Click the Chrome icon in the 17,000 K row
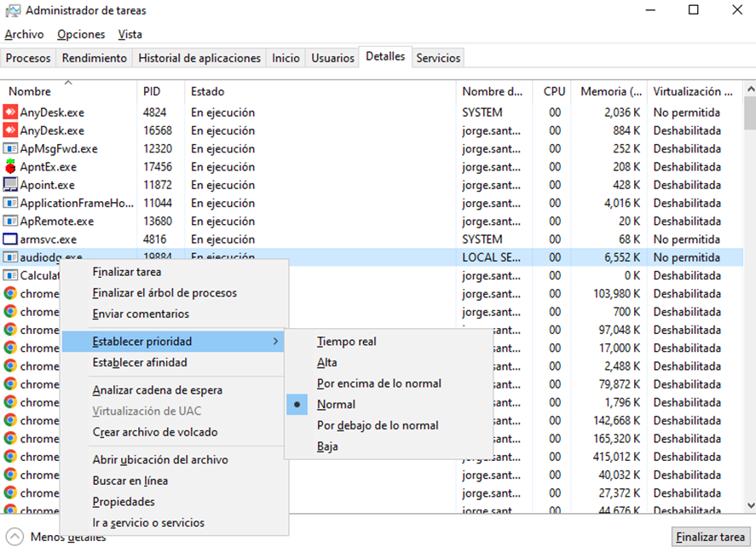This screenshot has height=553, width=756. pyautogui.click(x=10, y=349)
